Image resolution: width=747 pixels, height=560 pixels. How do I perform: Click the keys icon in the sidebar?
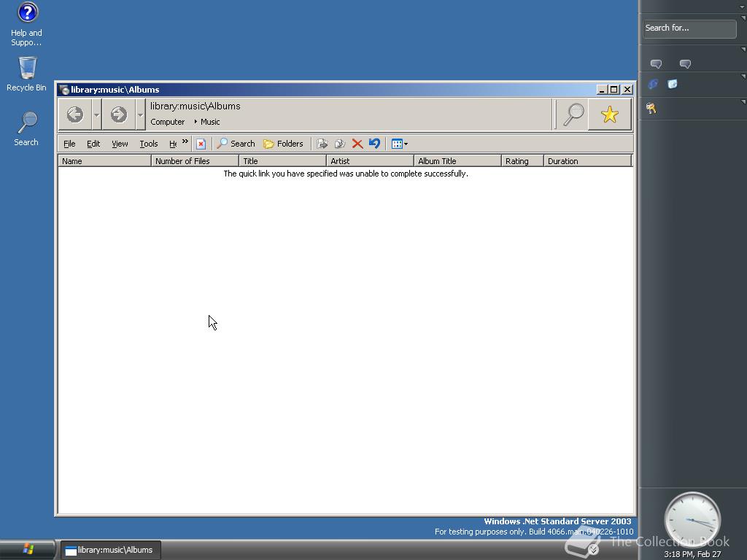tap(651, 109)
